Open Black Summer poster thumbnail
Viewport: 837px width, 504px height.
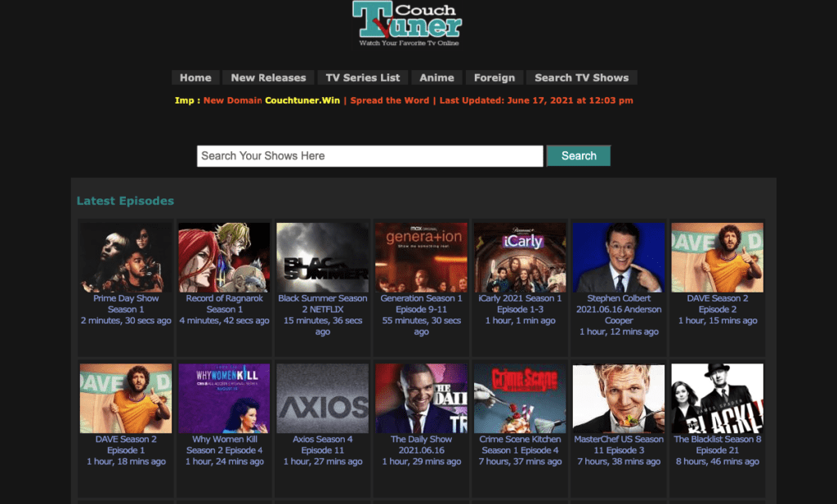tap(322, 257)
